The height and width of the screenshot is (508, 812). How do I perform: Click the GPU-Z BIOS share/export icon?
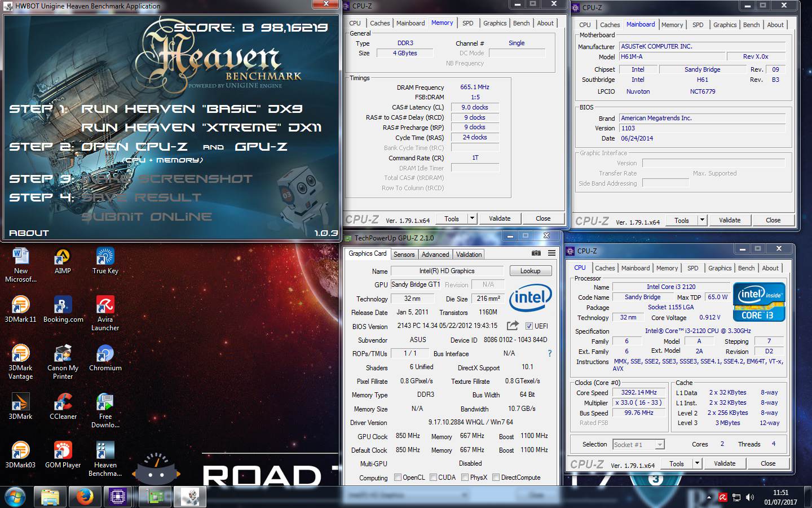[513, 326]
